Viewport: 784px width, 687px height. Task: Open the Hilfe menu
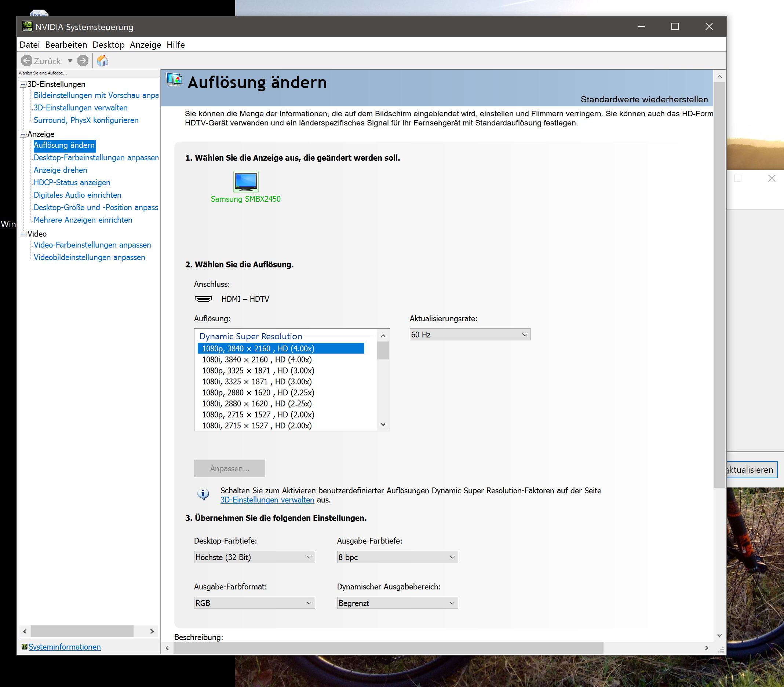pyautogui.click(x=176, y=45)
